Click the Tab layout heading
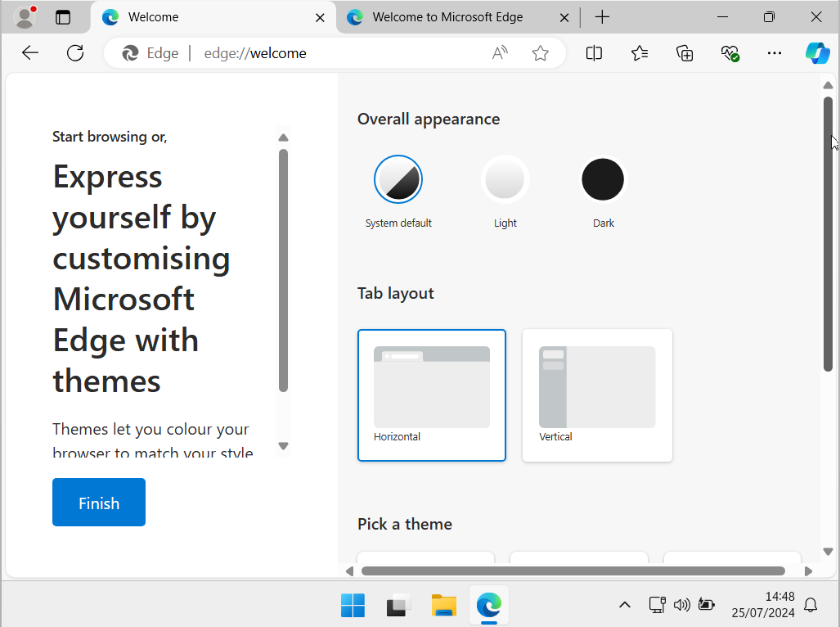Viewport: 840px width, 627px height. coord(395,294)
